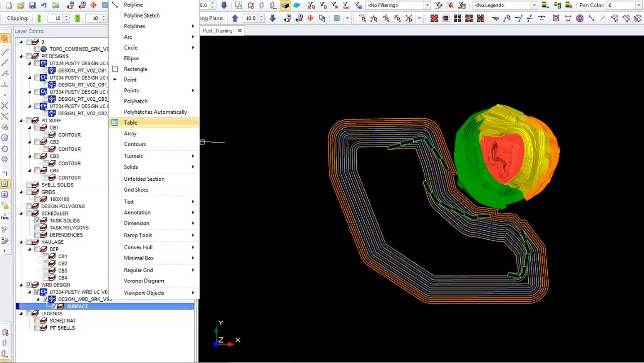Open the Ramp Tools submenu

(x=138, y=235)
